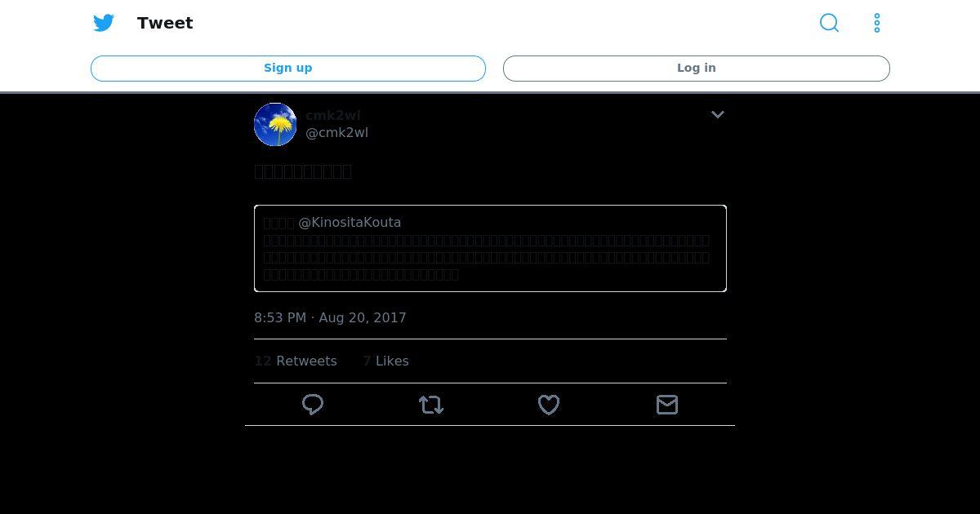Open the @KinositaKouta quoted tweet
The width and height of the screenshot is (980, 514).
(x=490, y=249)
